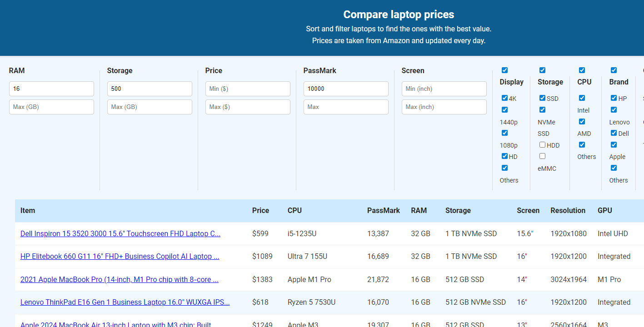Click the Screen Max (inch) field
The height and width of the screenshot is (327, 644).
tap(444, 107)
